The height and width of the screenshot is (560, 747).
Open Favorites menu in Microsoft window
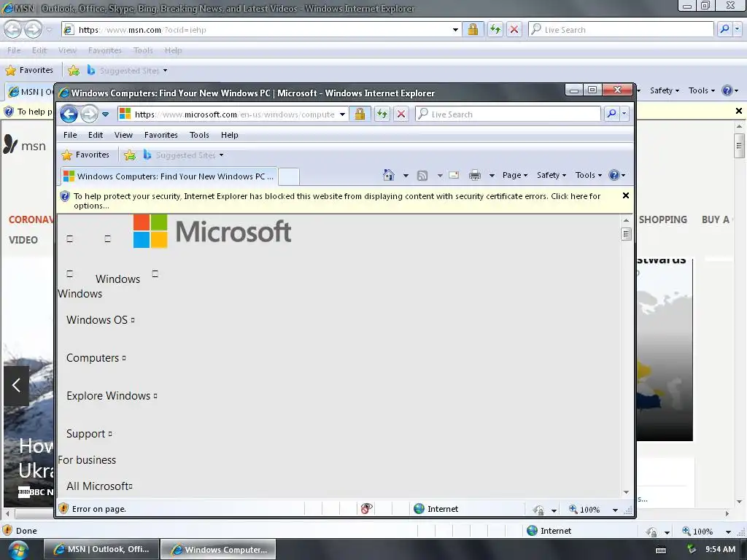click(161, 135)
